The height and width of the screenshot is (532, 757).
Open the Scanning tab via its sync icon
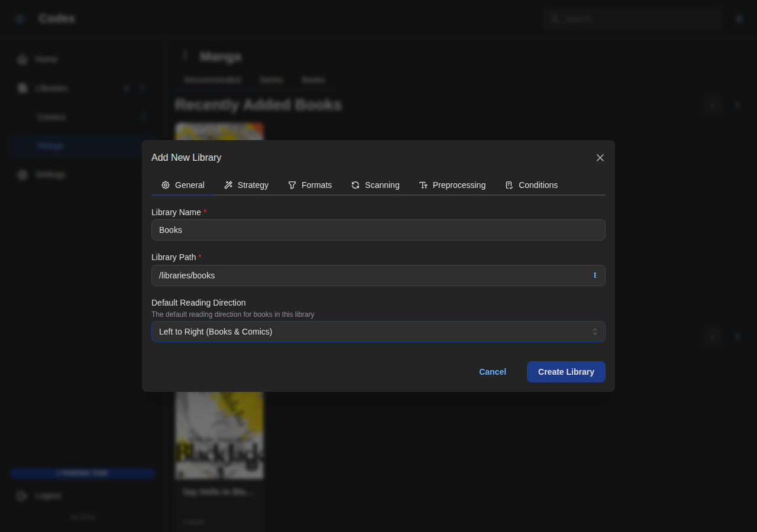pos(355,185)
